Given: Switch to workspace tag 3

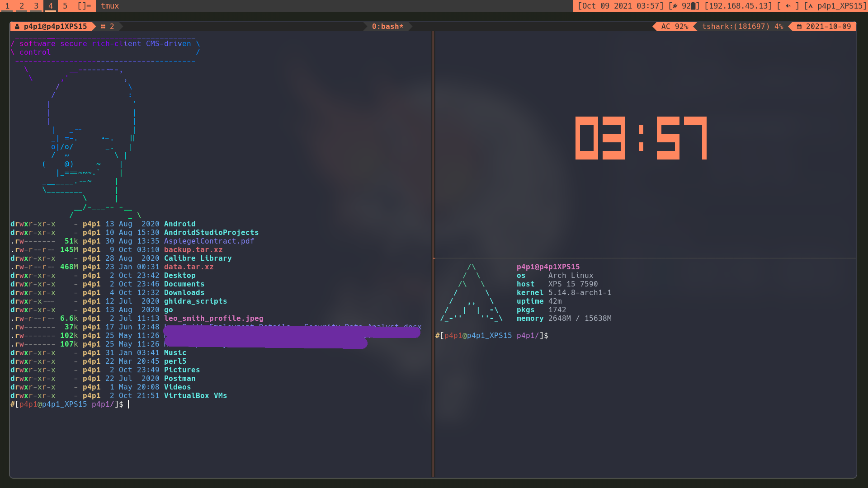Looking at the screenshot, I should coord(36,6).
